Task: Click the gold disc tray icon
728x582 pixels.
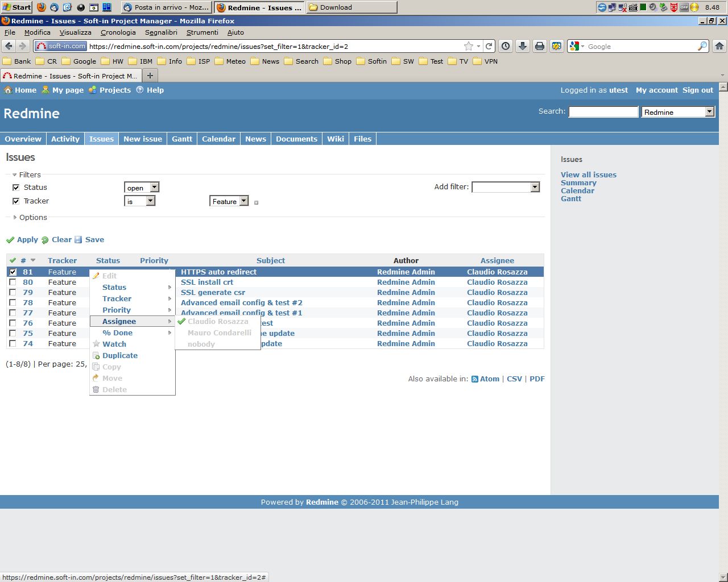Action: (694, 7)
